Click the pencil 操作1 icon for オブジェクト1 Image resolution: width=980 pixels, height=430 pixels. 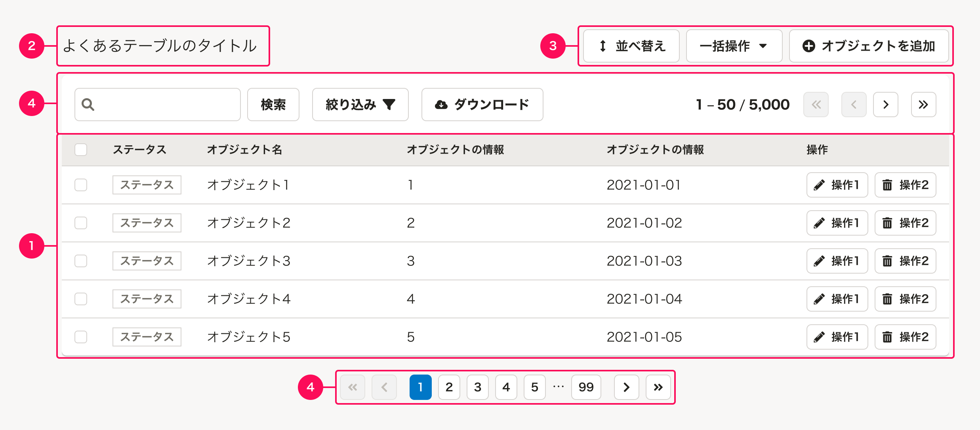(x=819, y=185)
